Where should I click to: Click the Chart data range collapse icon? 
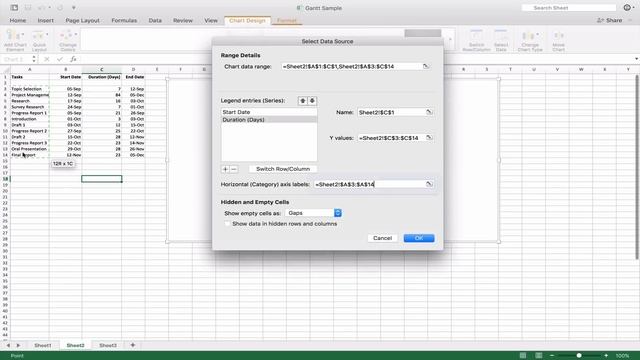(x=426, y=66)
